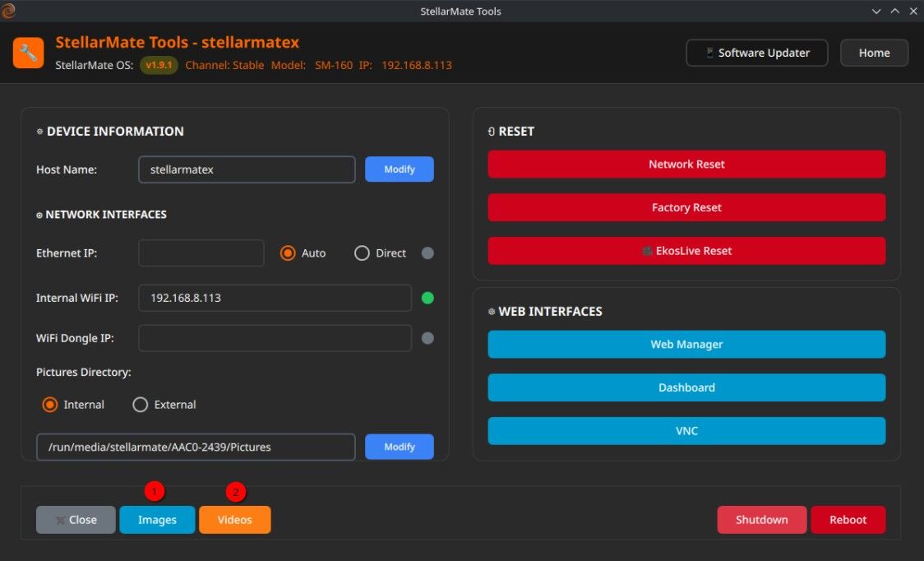924x561 pixels.
Task: Open the Software Updater
Action: pyautogui.click(x=756, y=53)
